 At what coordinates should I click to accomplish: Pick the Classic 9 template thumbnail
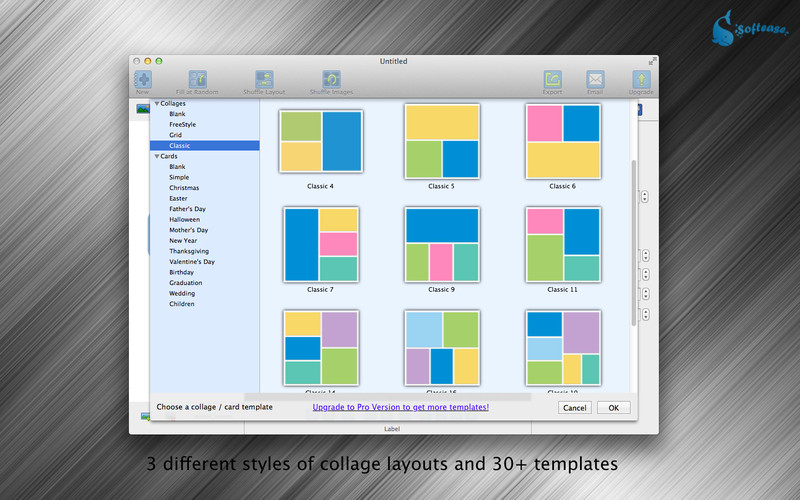point(441,245)
